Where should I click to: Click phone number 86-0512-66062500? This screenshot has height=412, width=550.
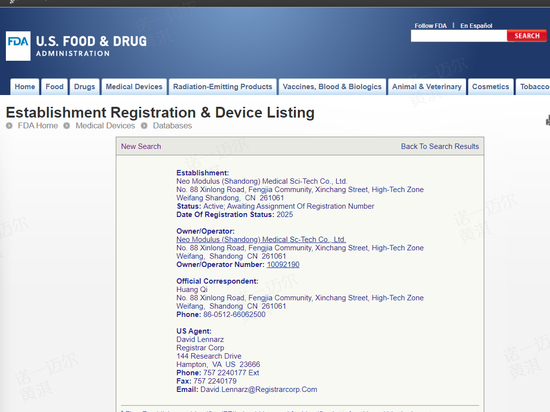[x=234, y=315]
